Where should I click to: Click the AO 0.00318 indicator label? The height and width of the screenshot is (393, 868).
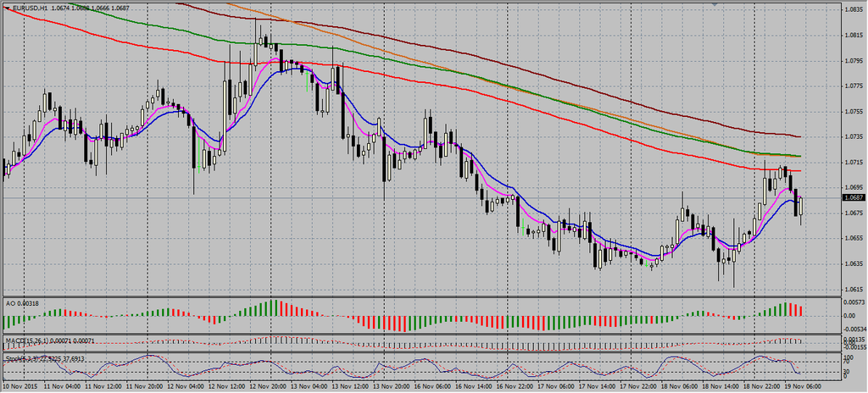coord(20,302)
